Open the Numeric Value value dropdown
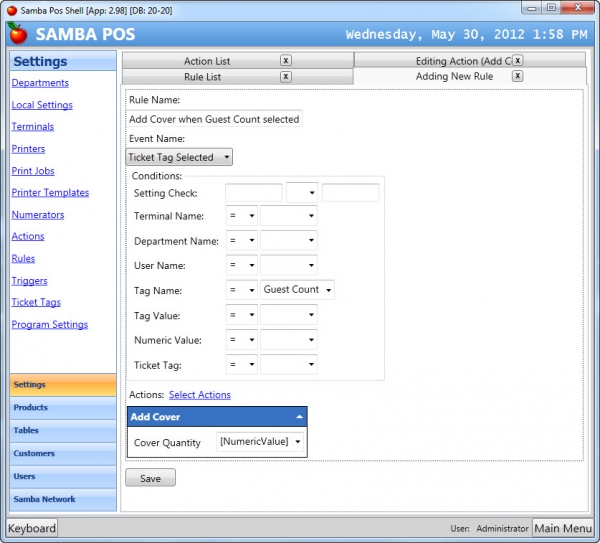The width and height of the screenshot is (600, 543). [289, 339]
